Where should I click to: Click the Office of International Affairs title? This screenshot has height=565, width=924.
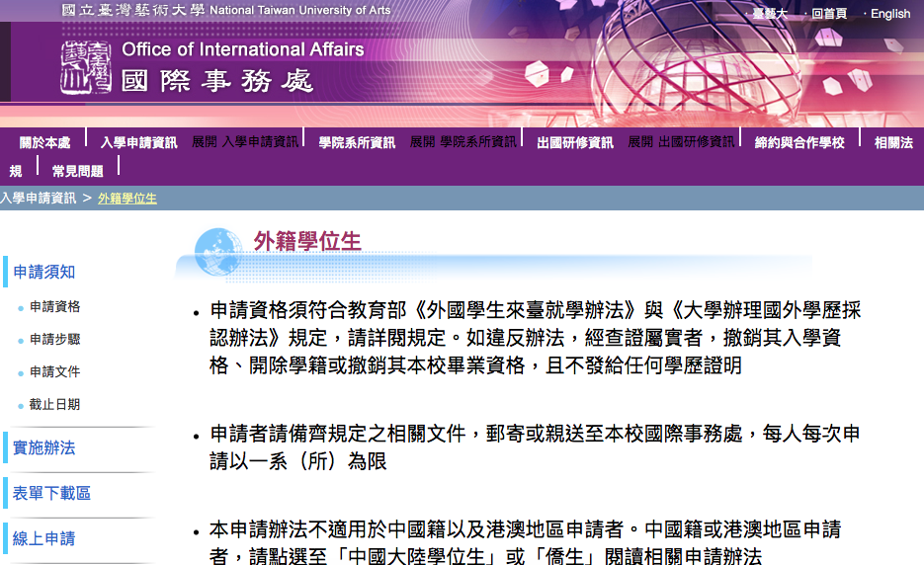(243, 49)
